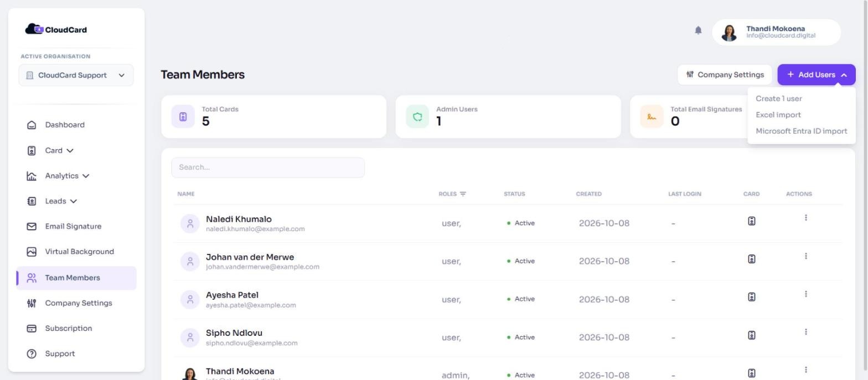The image size is (868, 380).
Task: Click the Total Cards icon
Action: coord(183,117)
